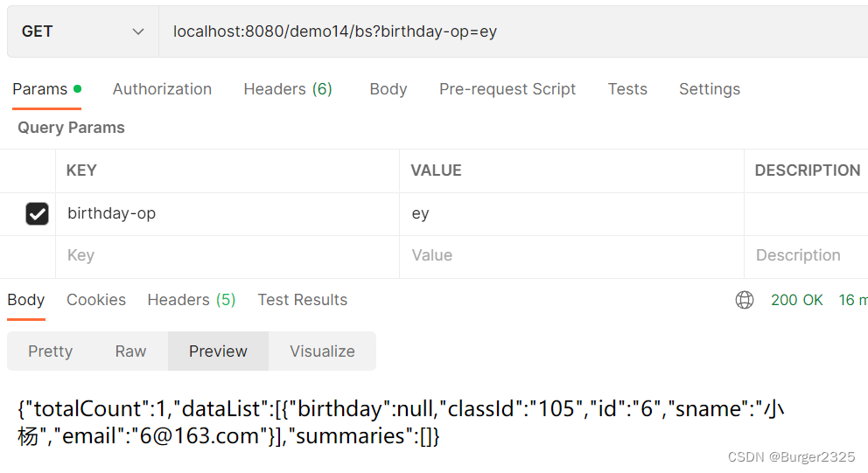Click the globe network icon
The width and height of the screenshot is (868, 473).
[x=744, y=300]
